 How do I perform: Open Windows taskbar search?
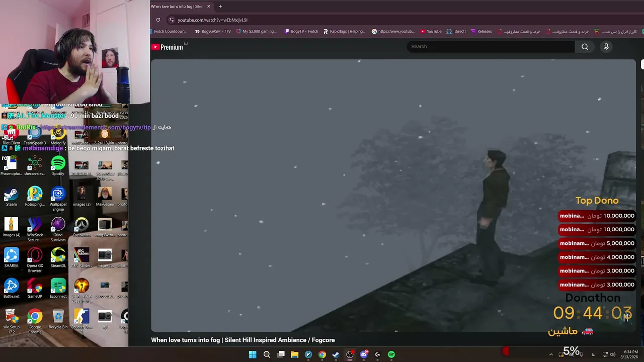pyautogui.click(x=267, y=355)
